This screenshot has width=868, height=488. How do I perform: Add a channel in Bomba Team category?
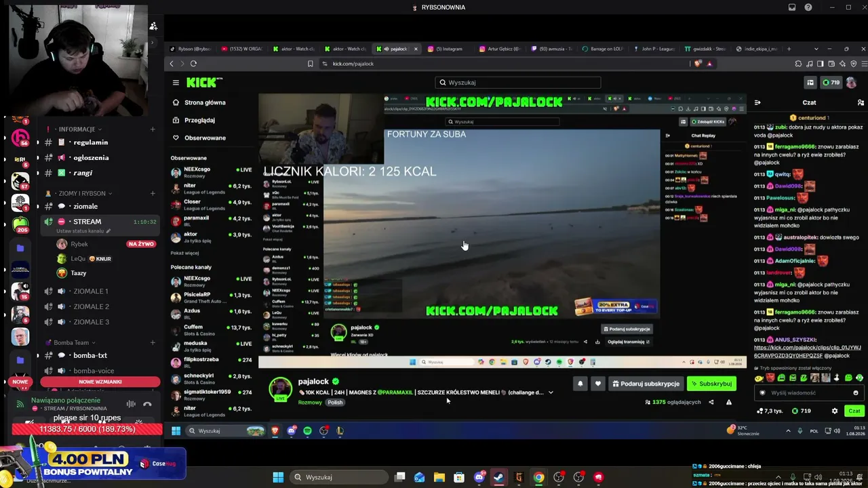[x=153, y=342]
